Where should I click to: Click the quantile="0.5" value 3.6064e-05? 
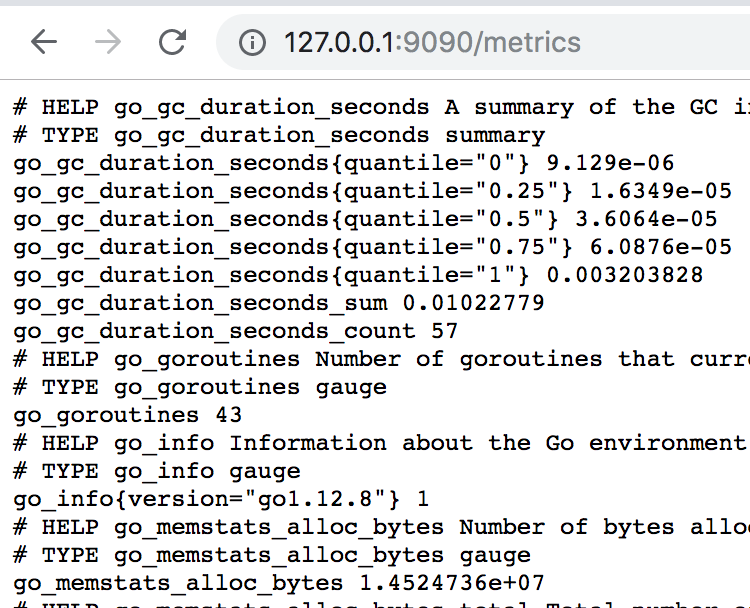[646, 219]
